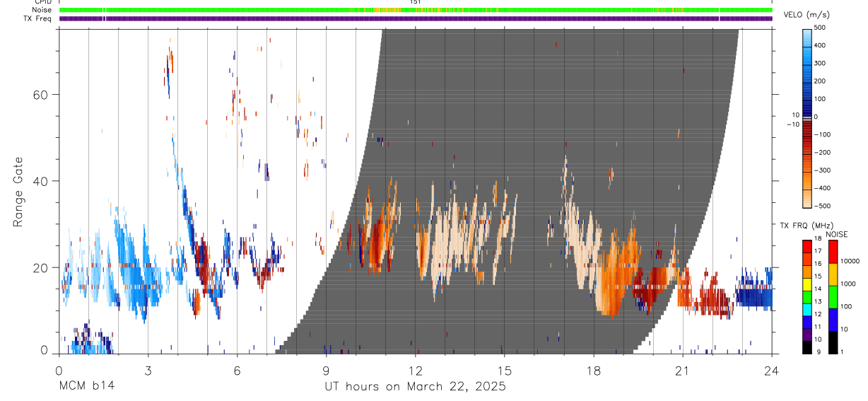Click velocity scale value '500'
The image size is (868, 401).
[x=821, y=28]
